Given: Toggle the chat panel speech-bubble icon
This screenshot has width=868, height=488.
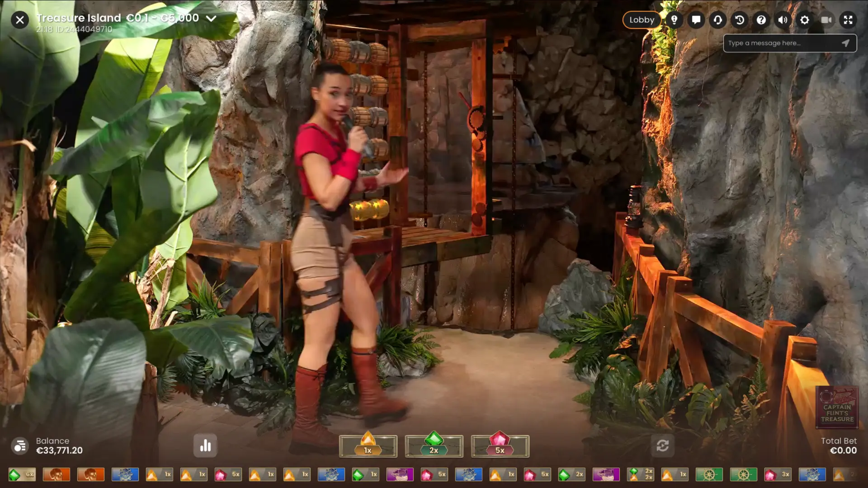Looking at the screenshot, I should [x=696, y=20].
